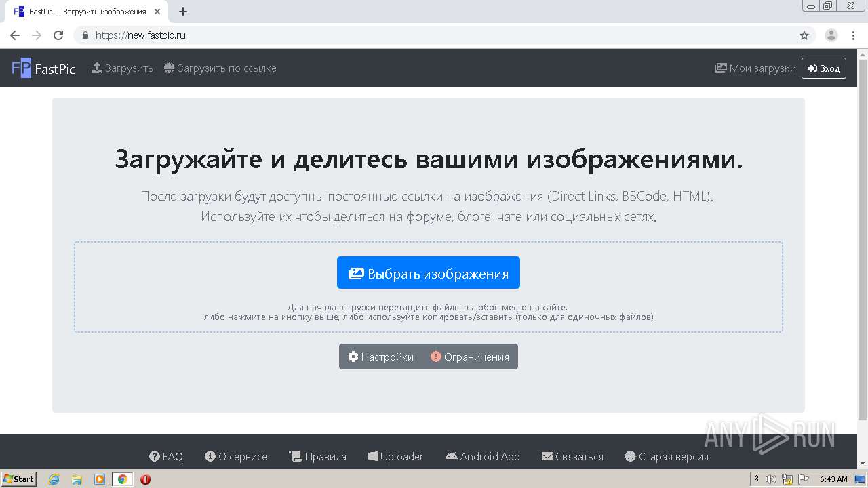868x488 pixels.
Task: Click Chrome taskbar icon
Action: pyautogui.click(x=123, y=479)
